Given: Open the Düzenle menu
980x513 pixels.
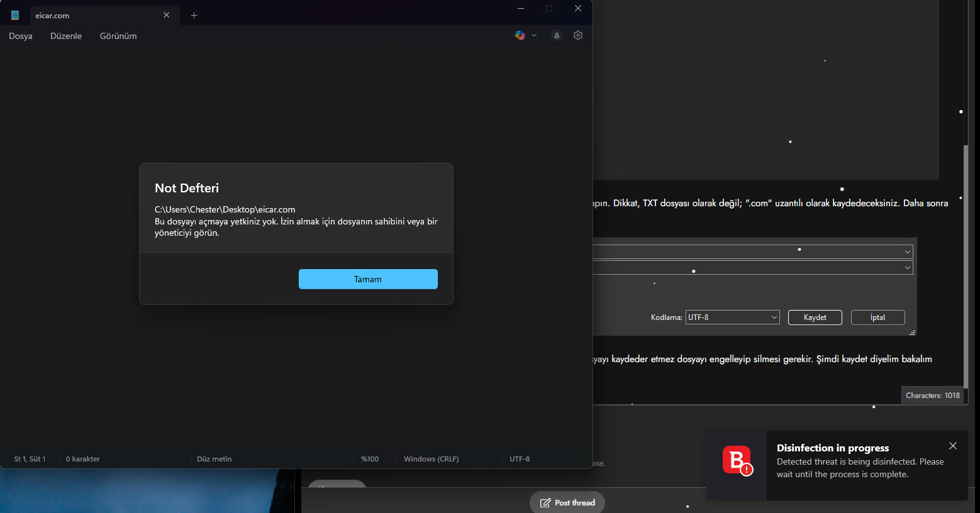Looking at the screenshot, I should click(66, 36).
